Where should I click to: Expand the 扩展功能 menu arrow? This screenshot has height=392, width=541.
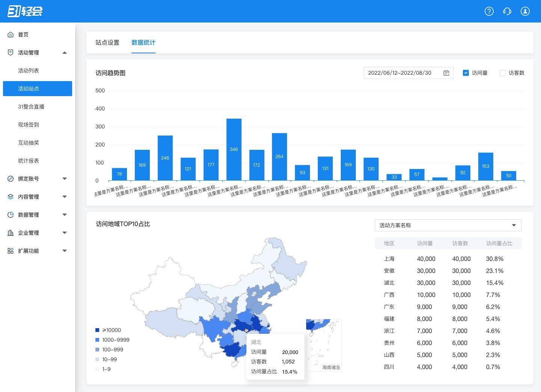pos(65,251)
